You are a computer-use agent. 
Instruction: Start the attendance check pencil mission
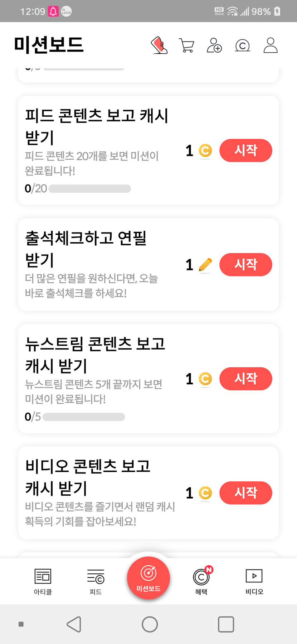(x=245, y=265)
